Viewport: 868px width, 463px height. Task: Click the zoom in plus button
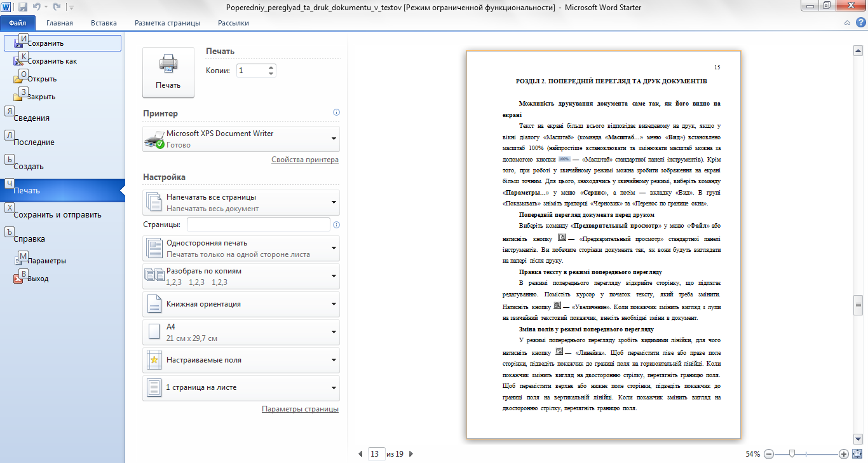tap(844, 454)
